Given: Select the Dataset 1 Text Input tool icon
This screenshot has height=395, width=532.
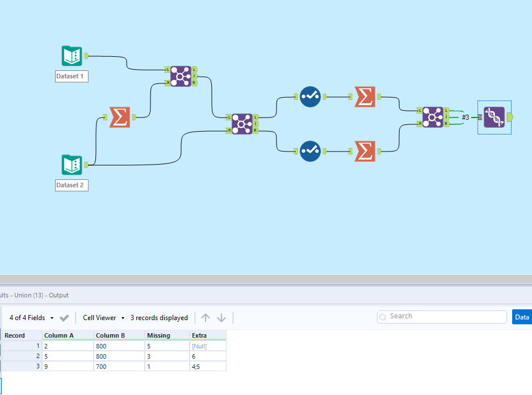Looking at the screenshot, I should point(72,56).
